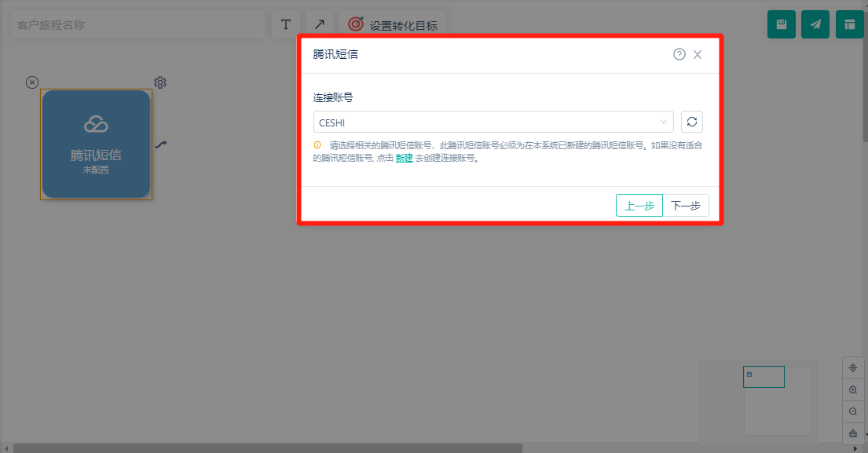Open the 连接账号 CESHI dropdown

[x=493, y=122]
